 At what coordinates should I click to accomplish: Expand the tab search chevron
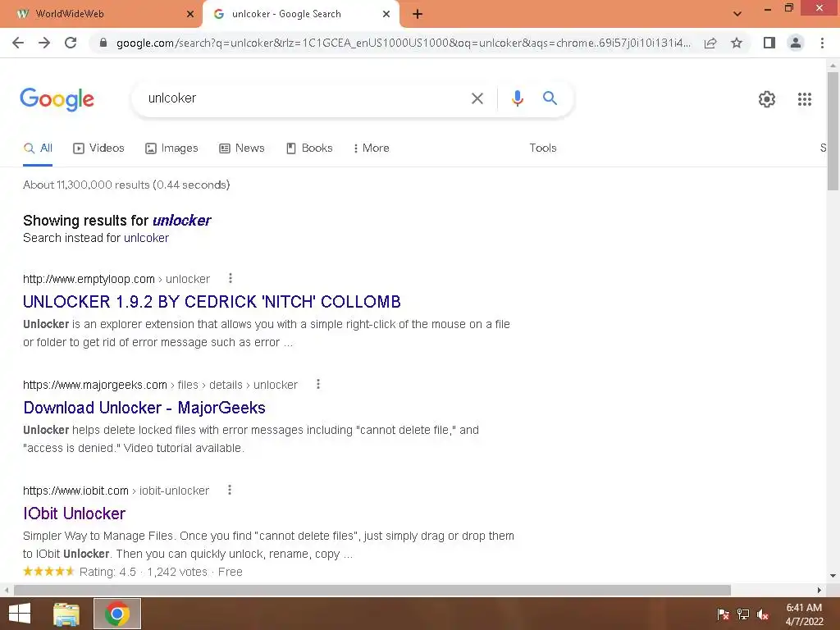737,14
